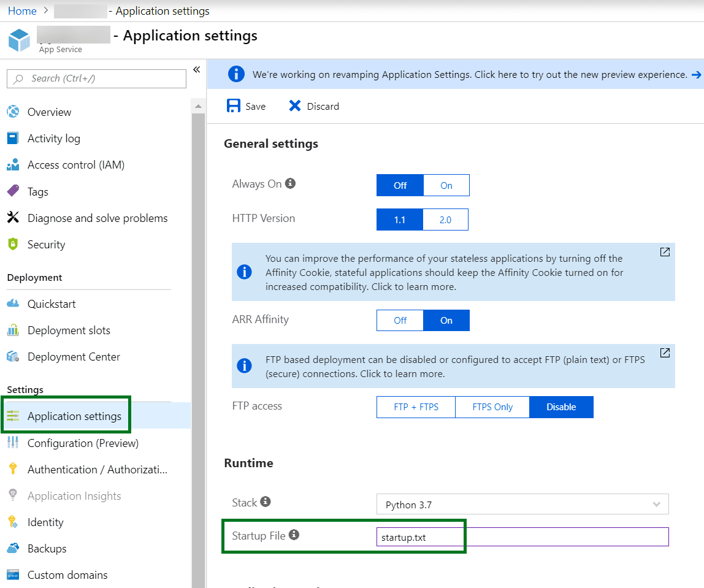Select HTTP Version 1.1
The width and height of the screenshot is (704, 588).
[x=400, y=220]
